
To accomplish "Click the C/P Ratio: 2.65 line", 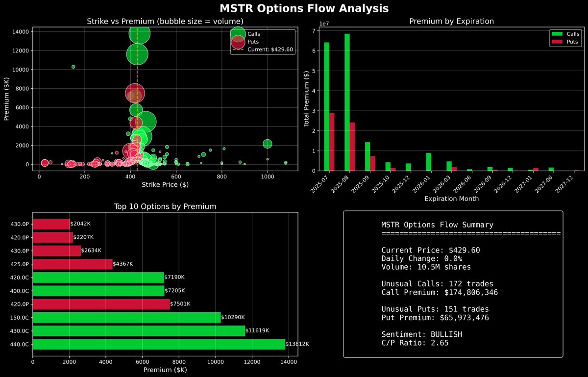I will [x=415, y=343].
